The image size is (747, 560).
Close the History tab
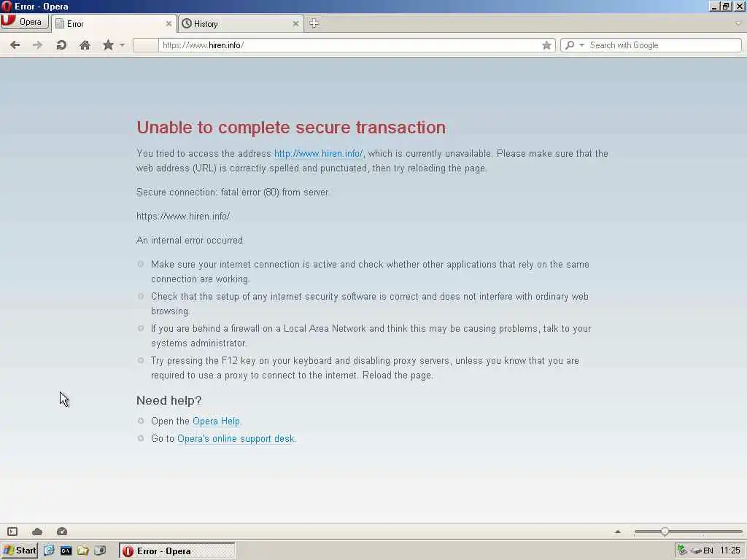pyautogui.click(x=295, y=24)
